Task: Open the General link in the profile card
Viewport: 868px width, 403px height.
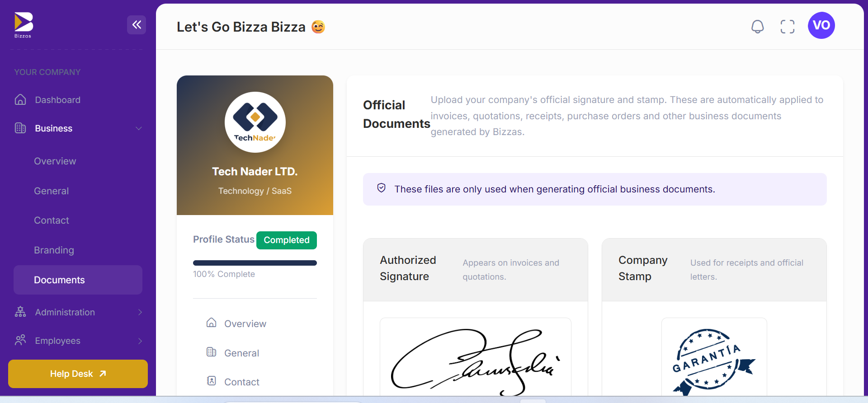Action: [242, 353]
